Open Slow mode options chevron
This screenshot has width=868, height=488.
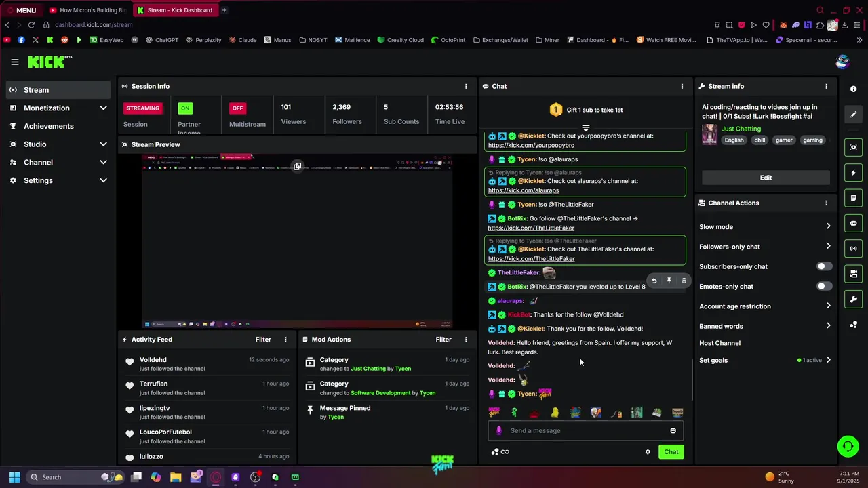(828, 226)
